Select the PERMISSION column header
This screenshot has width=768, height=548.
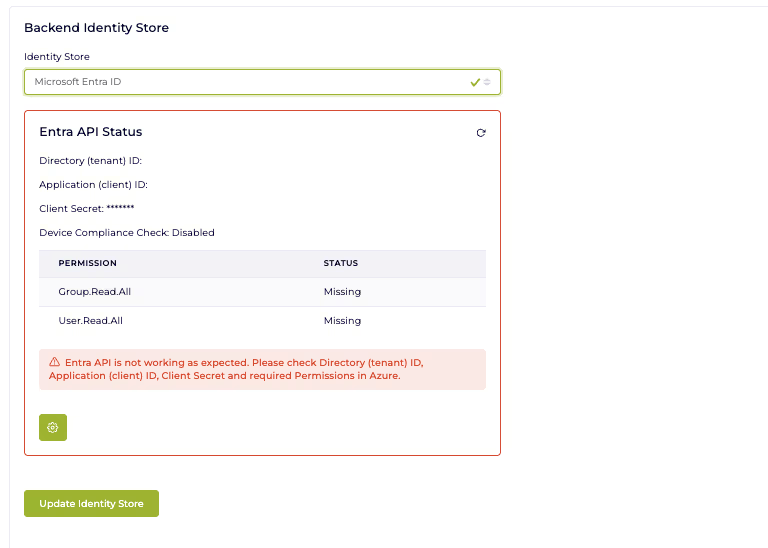pyautogui.click(x=88, y=263)
